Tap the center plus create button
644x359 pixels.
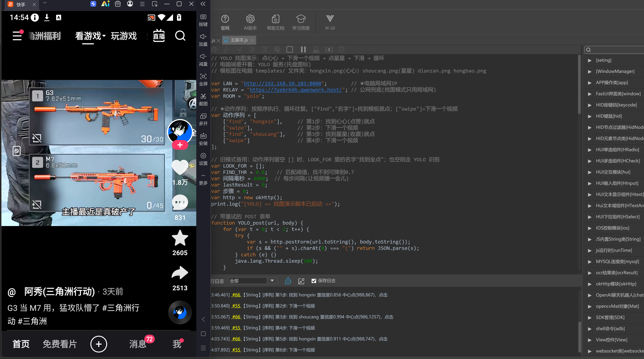[98, 344]
